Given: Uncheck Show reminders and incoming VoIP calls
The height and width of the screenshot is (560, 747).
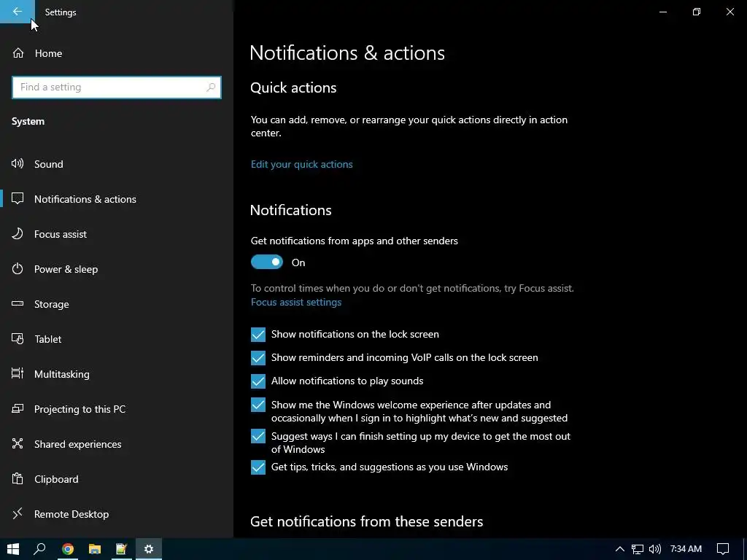Looking at the screenshot, I should (258, 357).
